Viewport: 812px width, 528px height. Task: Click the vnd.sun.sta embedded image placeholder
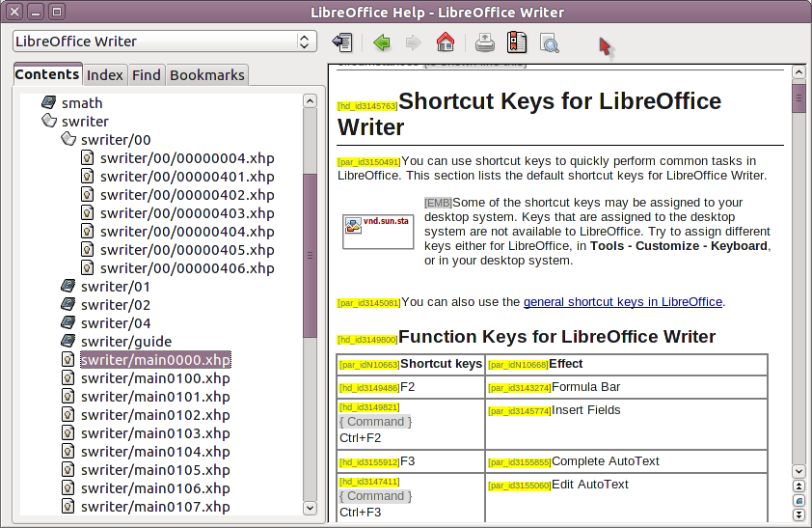pos(378,232)
